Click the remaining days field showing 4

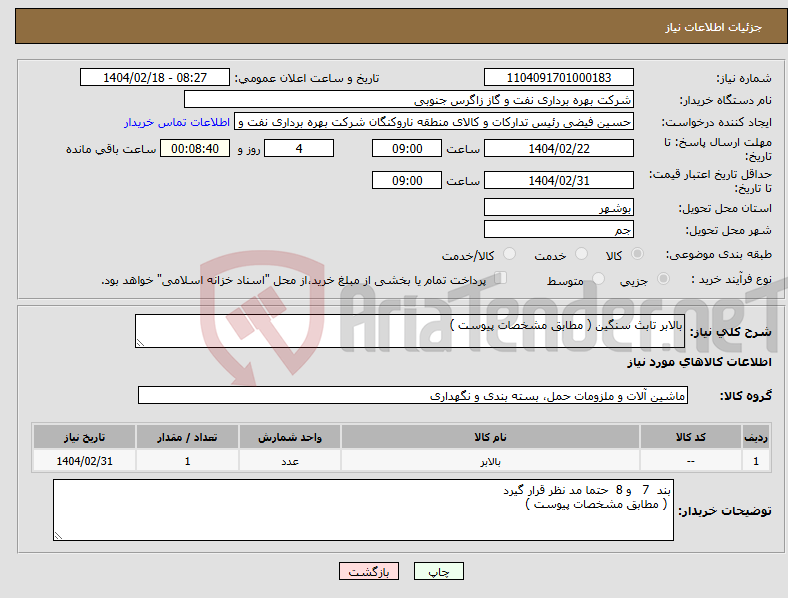pyautogui.click(x=299, y=148)
